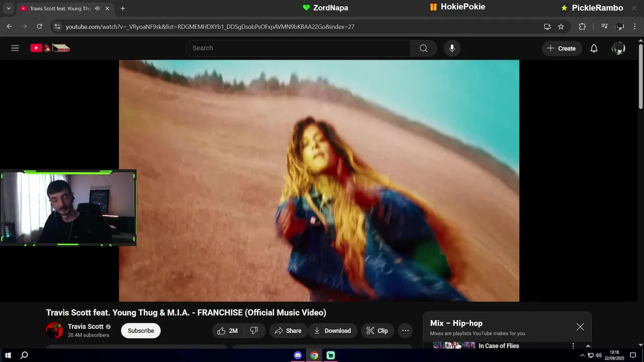Show hidden system tray icons
644x362 pixels.
[583, 355]
